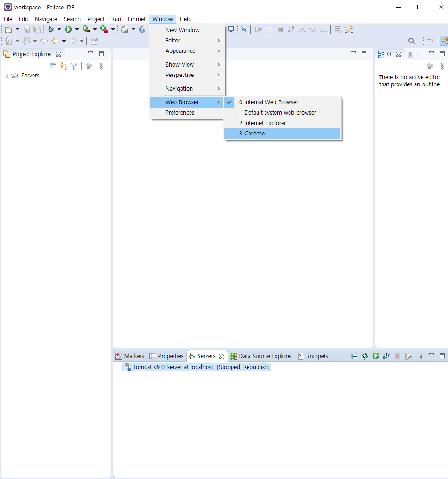Toggle the active Java EE perspective button
448x479 pixels.
tap(444, 41)
